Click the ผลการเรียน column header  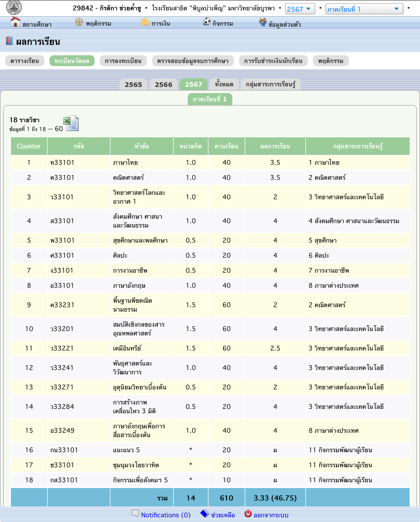click(275, 146)
